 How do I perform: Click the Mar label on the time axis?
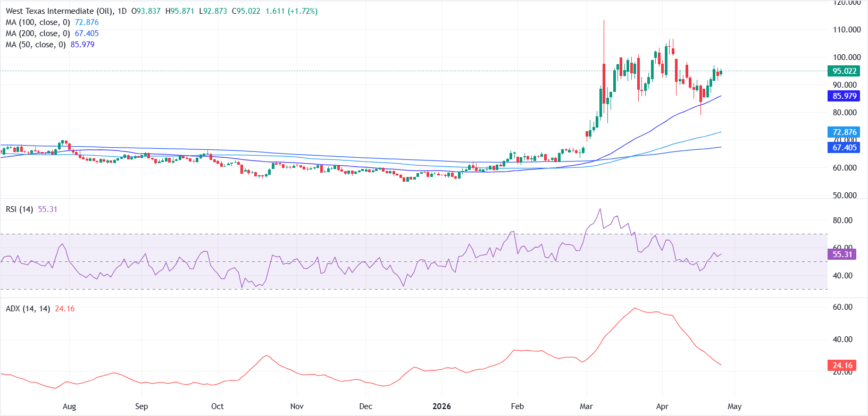[x=586, y=406]
